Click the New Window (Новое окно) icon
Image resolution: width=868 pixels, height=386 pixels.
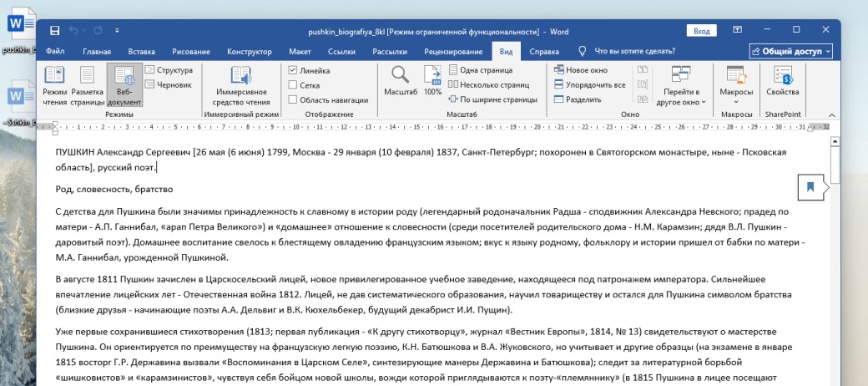click(560, 71)
